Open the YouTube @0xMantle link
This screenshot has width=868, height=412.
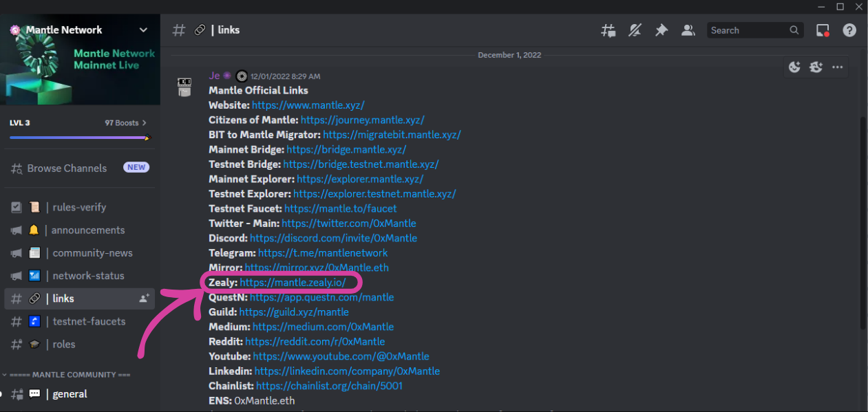pos(341,356)
